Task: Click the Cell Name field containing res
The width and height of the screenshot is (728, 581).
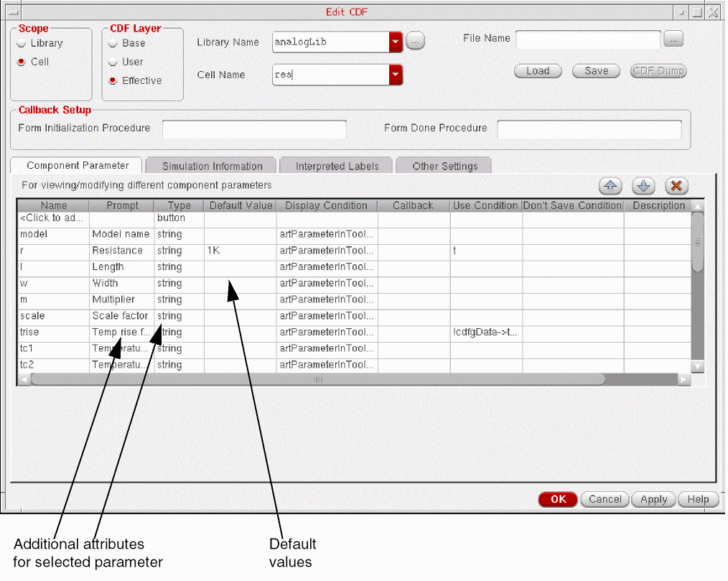Action: [331, 74]
